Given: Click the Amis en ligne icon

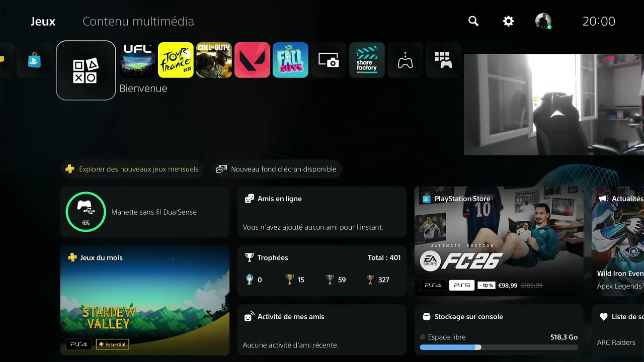Looking at the screenshot, I should point(249,199).
